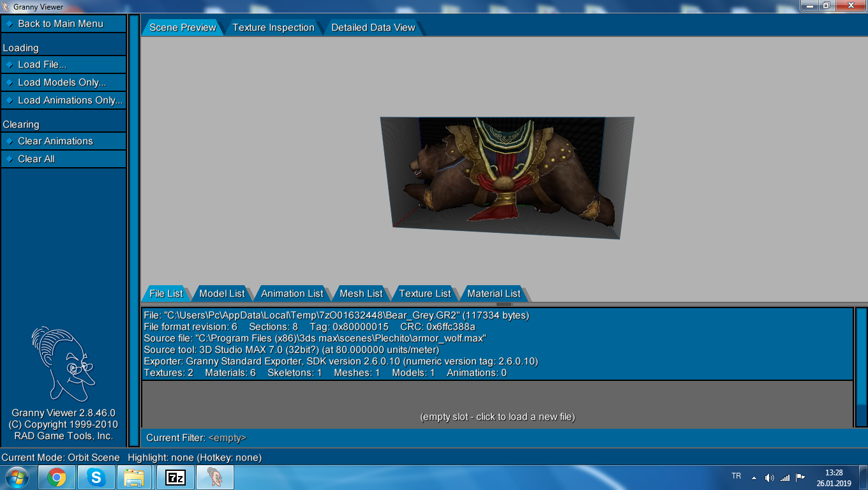Select the File List tab
The image size is (868, 490).
point(166,293)
